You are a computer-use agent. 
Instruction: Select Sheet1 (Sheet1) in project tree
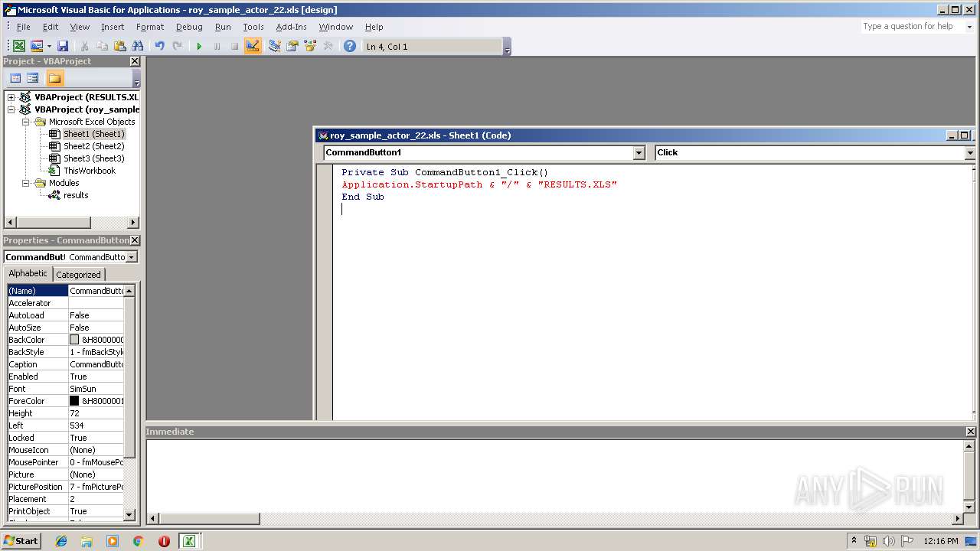click(93, 134)
